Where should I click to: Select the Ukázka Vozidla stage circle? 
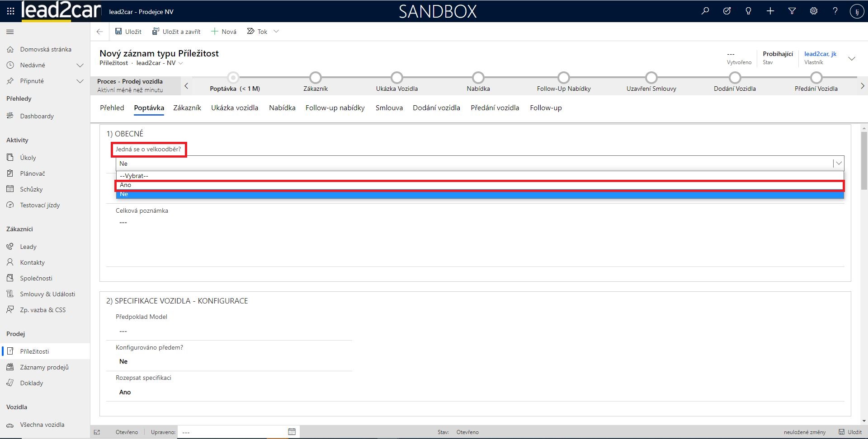tap(396, 78)
